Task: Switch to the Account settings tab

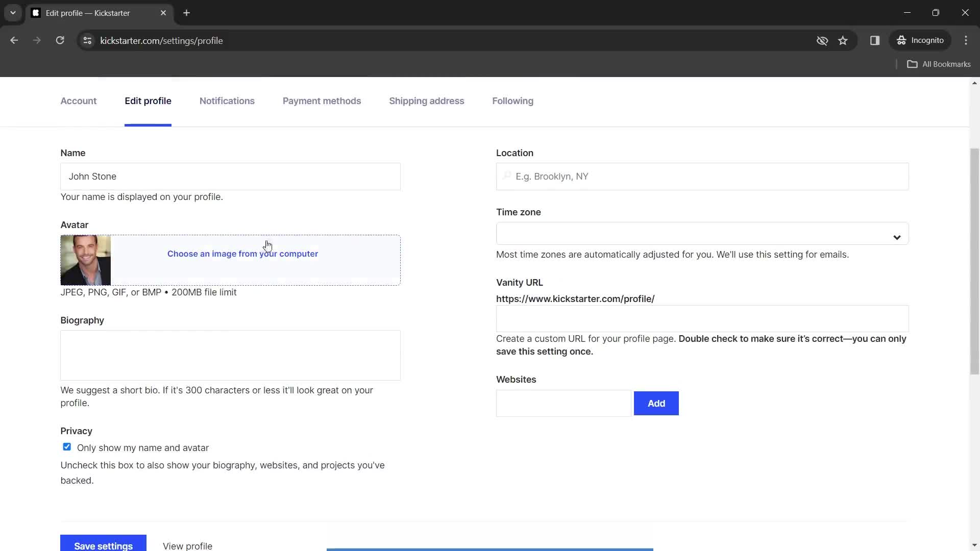Action: tap(79, 100)
